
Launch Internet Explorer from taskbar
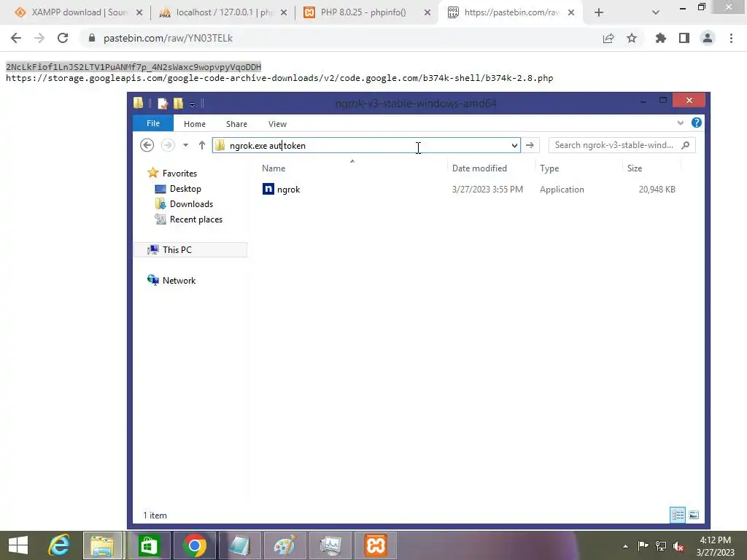point(59,545)
